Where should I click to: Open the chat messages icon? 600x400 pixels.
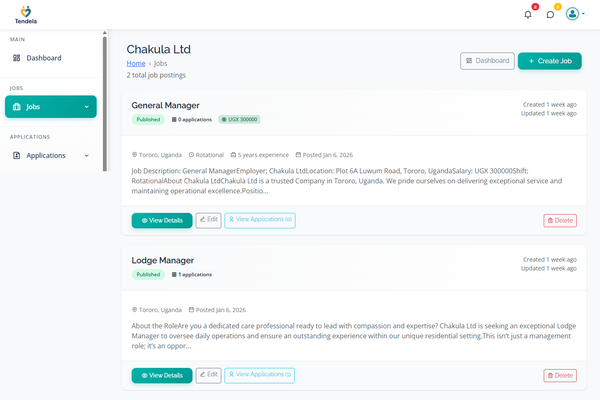[x=550, y=14]
